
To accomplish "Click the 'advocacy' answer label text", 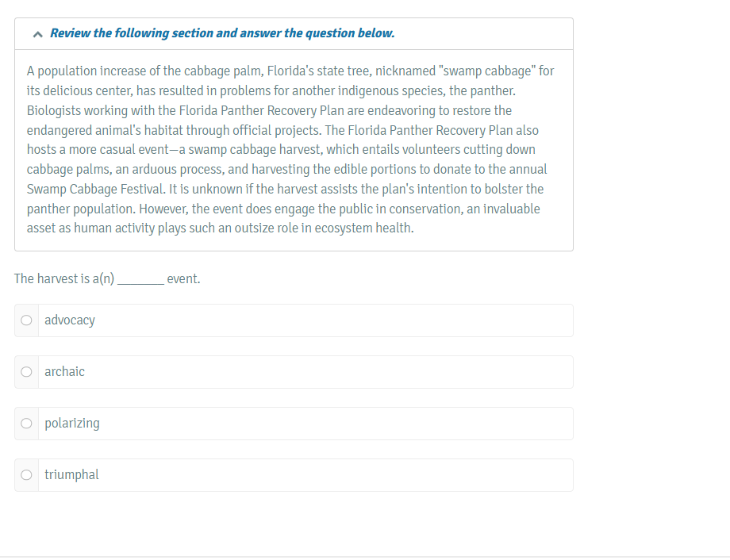I will point(70,320).
